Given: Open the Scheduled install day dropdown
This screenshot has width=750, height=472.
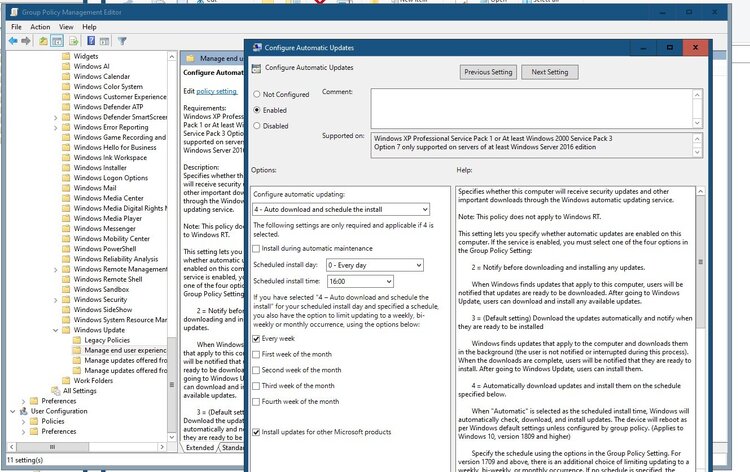Looking at the screenshot, I should 375,265.
